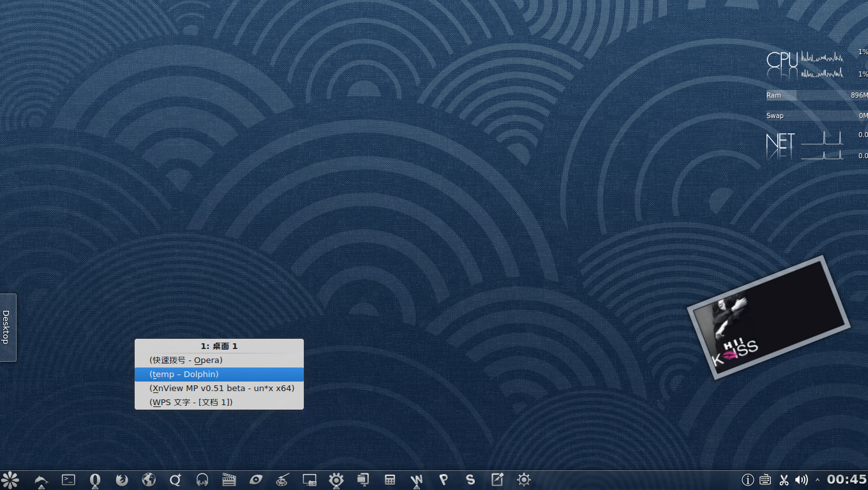Launch the paint palette application
This screenshot has width=868, height=490.
(283, 480)
